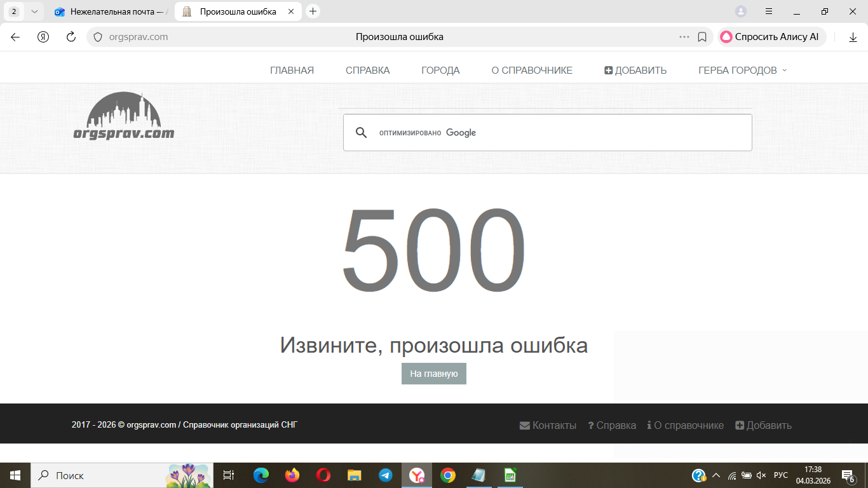Switch input language via РУС indicator
868x488 pixels.
781,475
